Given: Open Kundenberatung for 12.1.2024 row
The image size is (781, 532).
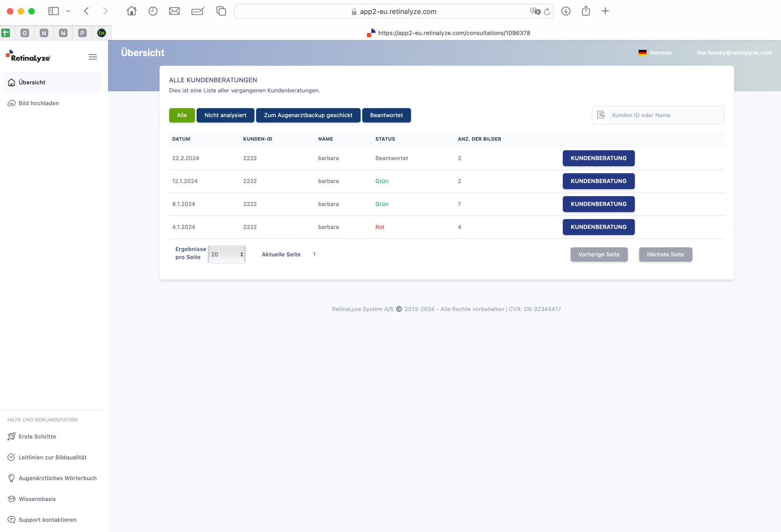Looking at the screenshot, I should (x=598, y=181).
